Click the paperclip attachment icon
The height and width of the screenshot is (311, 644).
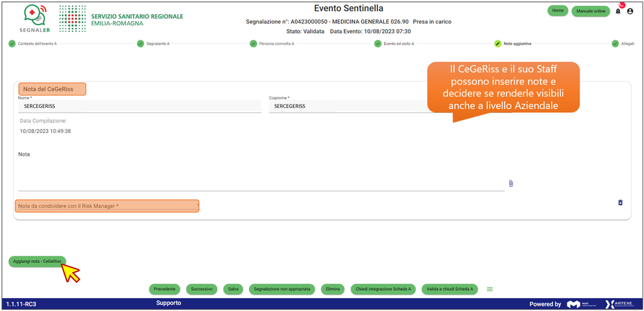(510, 184)
